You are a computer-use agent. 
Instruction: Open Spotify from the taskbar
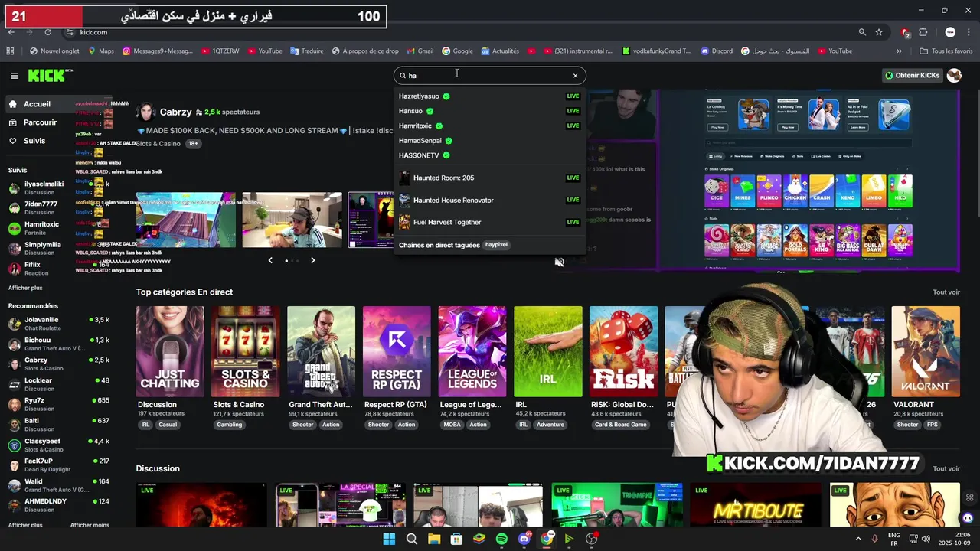[501, 539]
